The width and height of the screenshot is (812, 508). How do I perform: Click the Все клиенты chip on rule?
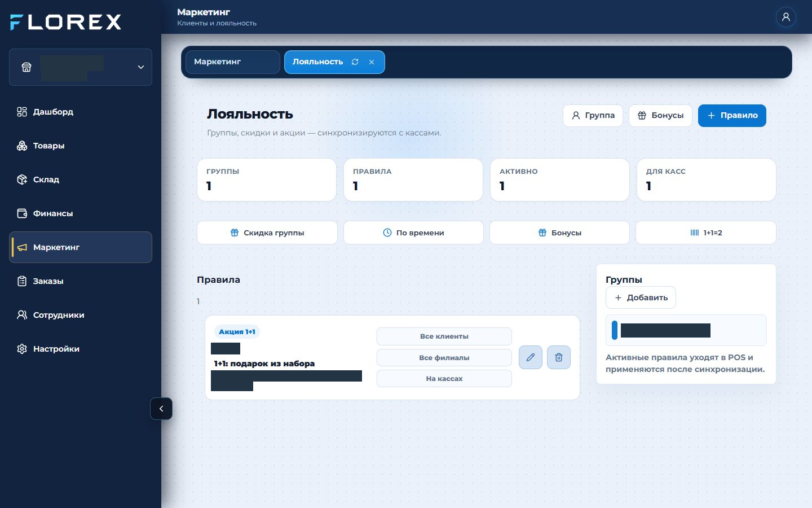click(x=444, y=336)
